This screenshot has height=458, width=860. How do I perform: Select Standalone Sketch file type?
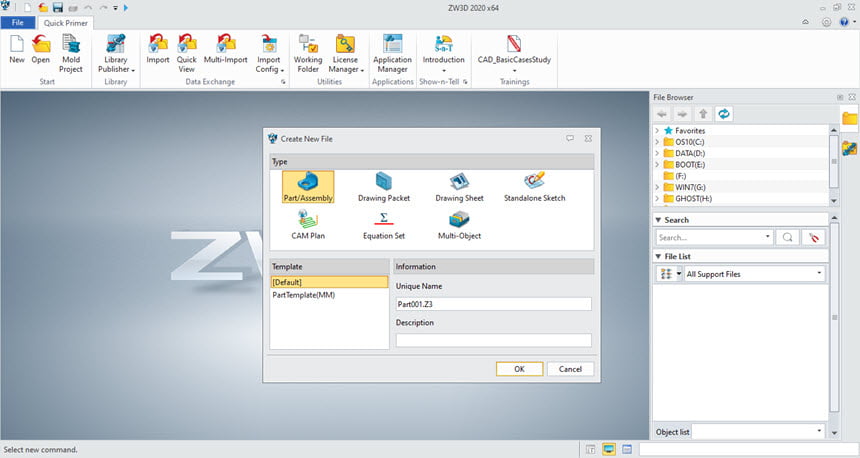pos(534,187)
